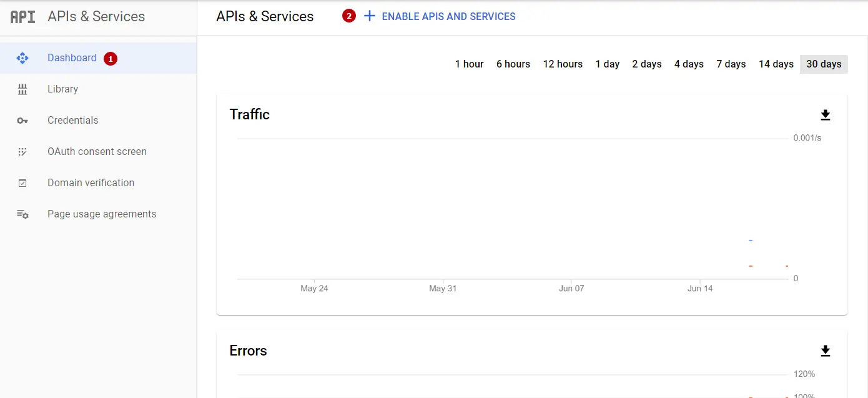Switch to the 14 days range

coord(776,64)
